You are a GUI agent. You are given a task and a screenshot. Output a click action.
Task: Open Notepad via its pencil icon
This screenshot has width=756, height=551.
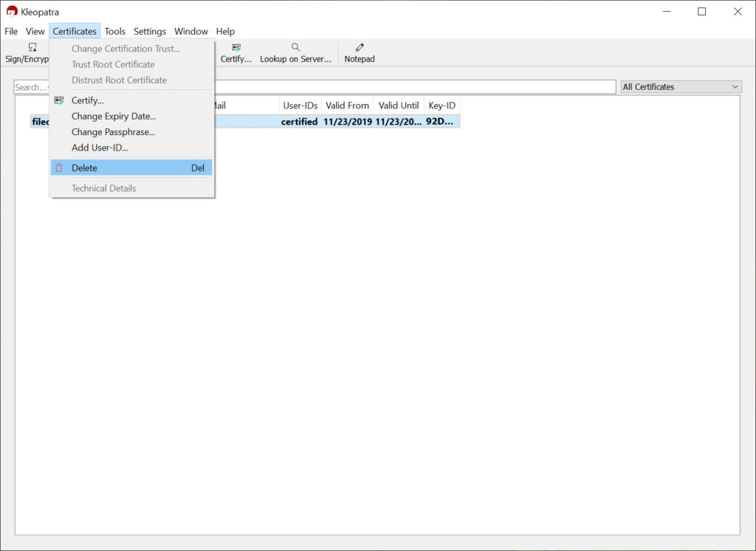[x=360, y=47]
